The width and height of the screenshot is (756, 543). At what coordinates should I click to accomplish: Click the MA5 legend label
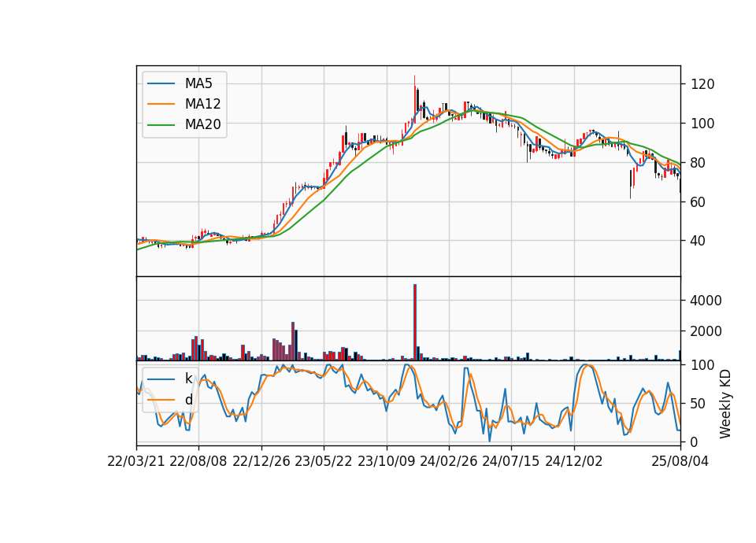click(198, 83)
